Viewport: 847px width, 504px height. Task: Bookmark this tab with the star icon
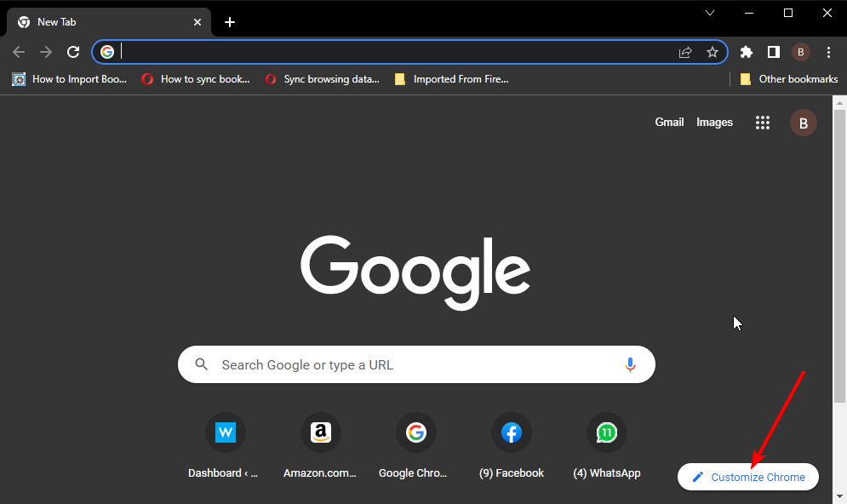point(713,52)
